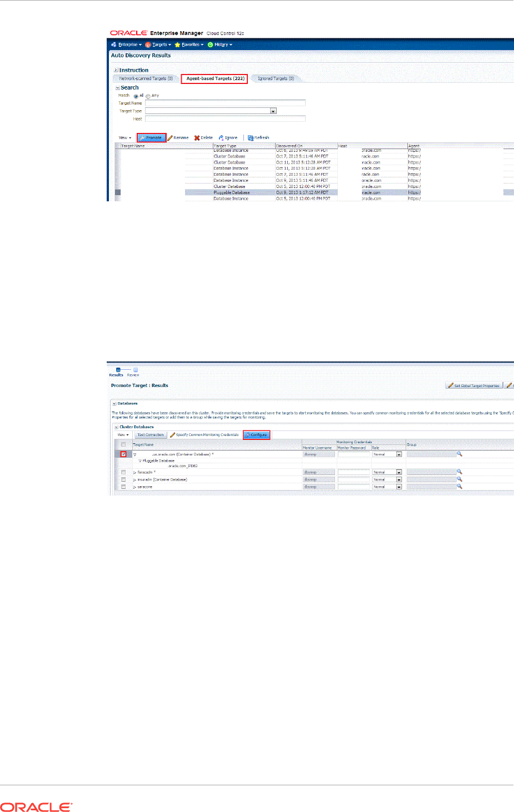Open Role dropdown for insuradn row

pos(398,479)
